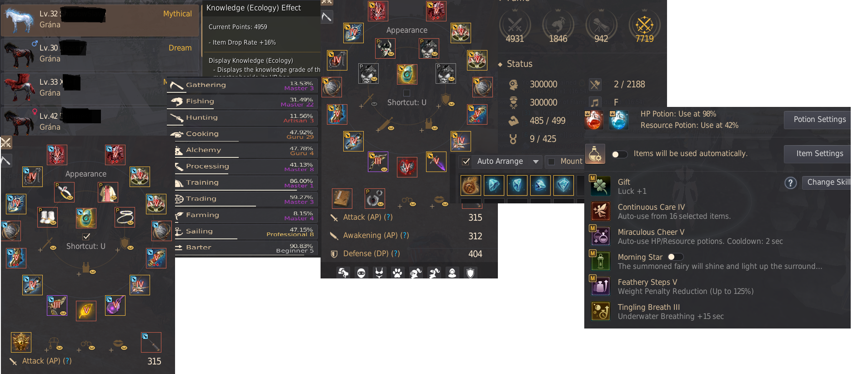
Task: Open the Fishing life skill row
Action: (243, 101)
